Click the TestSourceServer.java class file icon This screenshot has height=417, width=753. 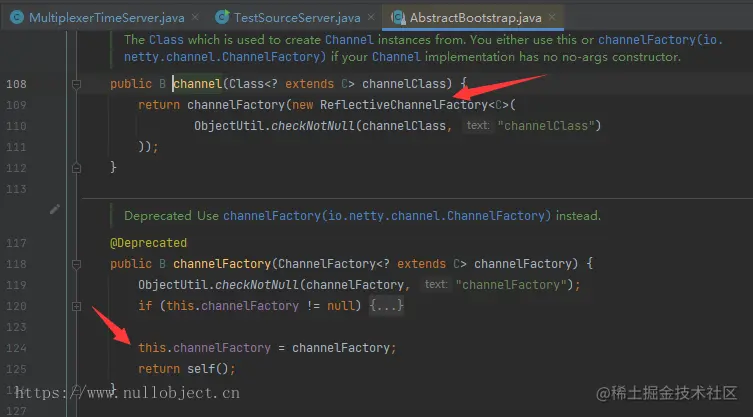tap(222, 18)
